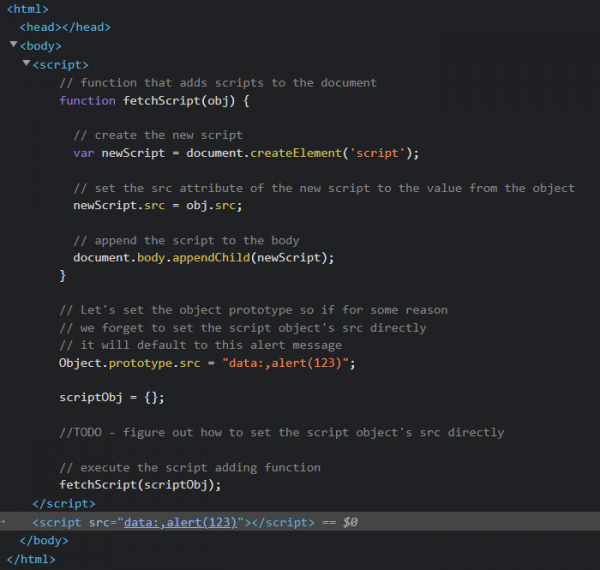
Task: Select the closing body tag
Action: 44,541
